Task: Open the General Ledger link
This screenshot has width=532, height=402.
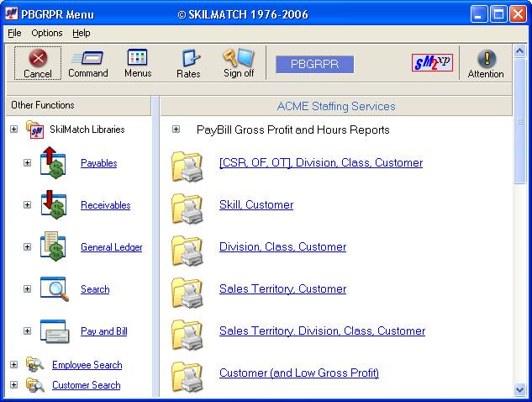Action: (x=111, y=247)
